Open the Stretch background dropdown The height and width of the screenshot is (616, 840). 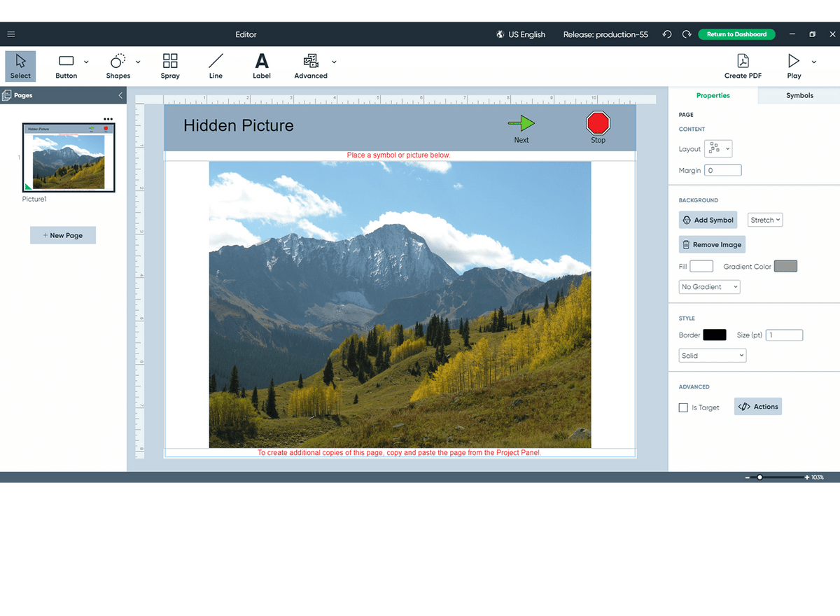point(764,219)
